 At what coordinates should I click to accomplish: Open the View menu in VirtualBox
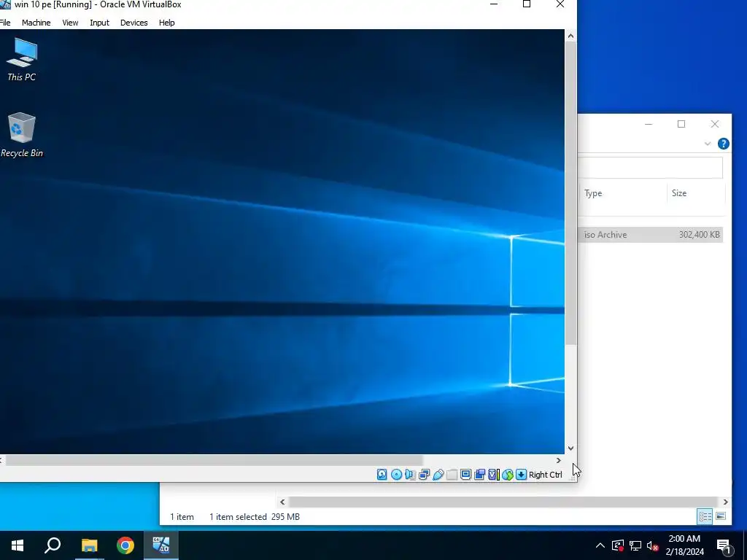pos(70,23)
